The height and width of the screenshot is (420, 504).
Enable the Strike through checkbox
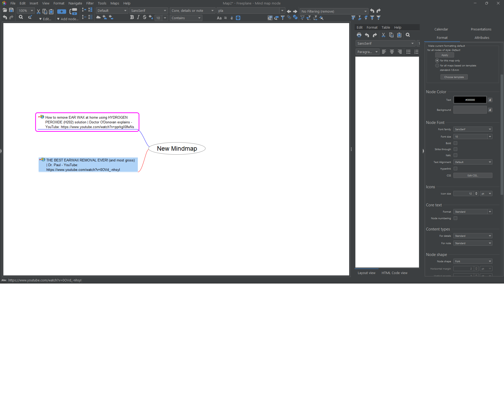pyautogui.click(x=455, y=149)
